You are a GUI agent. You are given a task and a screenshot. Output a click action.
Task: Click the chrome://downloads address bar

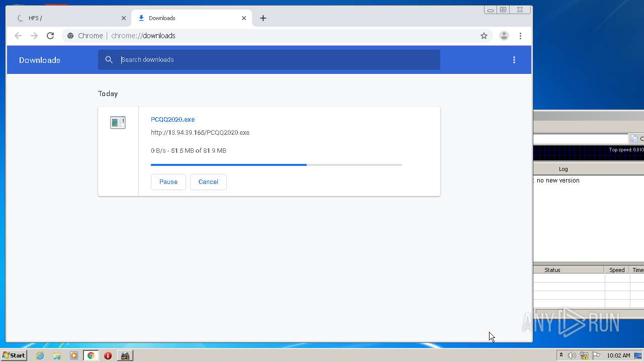click(277, 36)
